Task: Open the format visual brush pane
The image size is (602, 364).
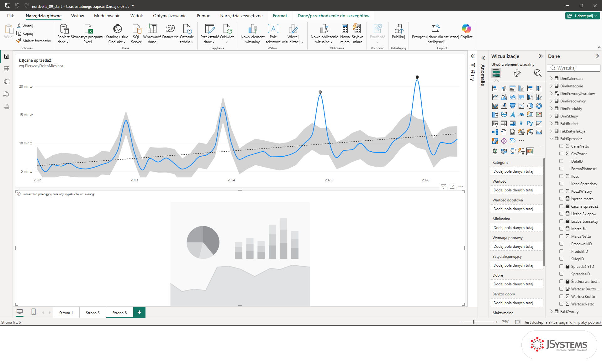Action: [517, 73]
